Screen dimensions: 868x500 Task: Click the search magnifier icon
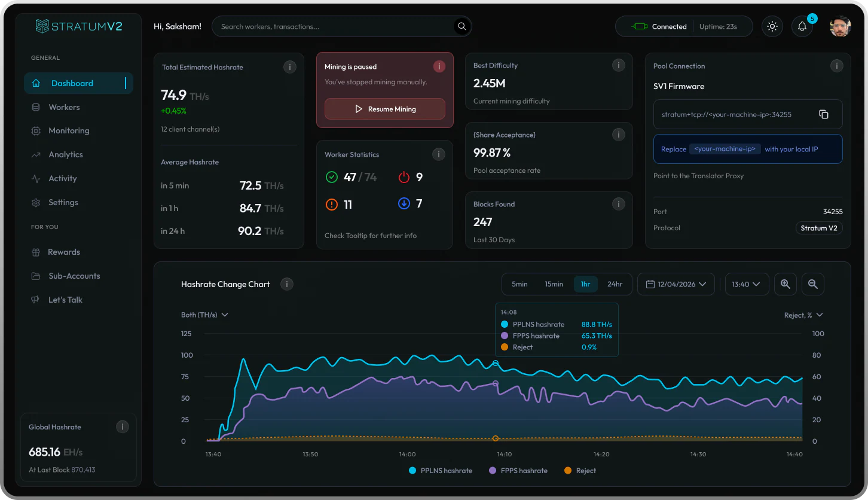[x=461, y=26]
